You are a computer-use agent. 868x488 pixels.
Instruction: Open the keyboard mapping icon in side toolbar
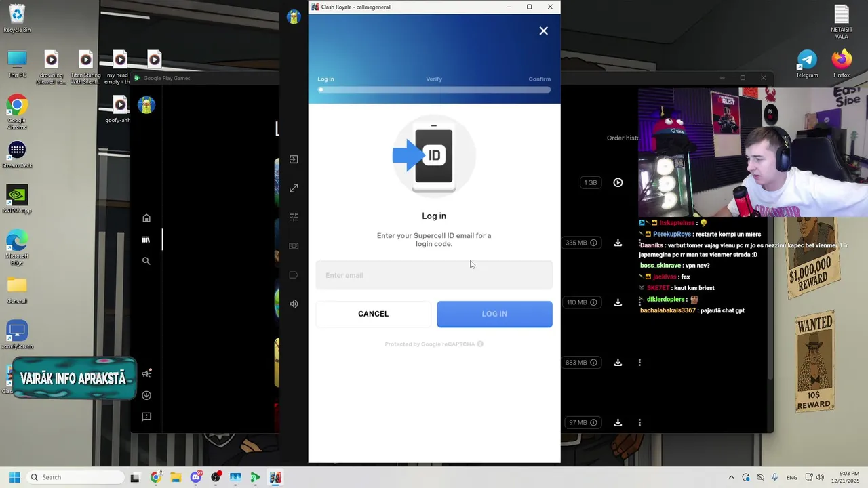point(294,246)
